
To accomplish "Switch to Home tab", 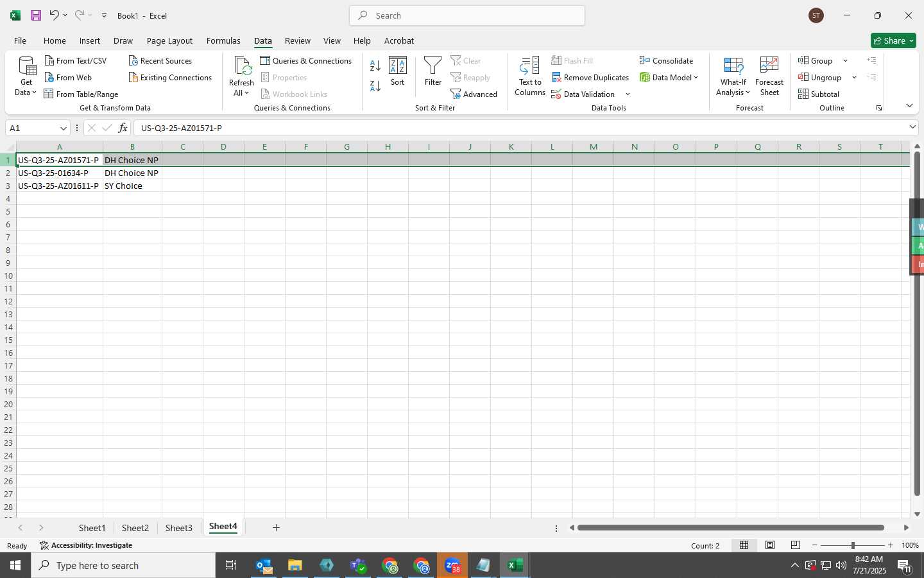I will [x=55, y=40].
